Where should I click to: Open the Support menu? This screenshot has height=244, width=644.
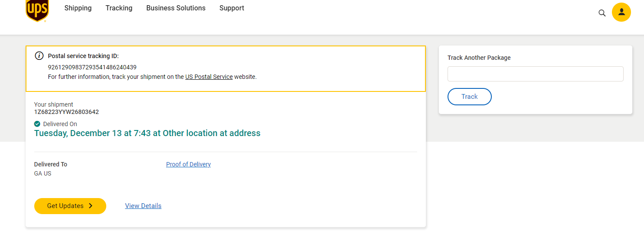point(232,8)
